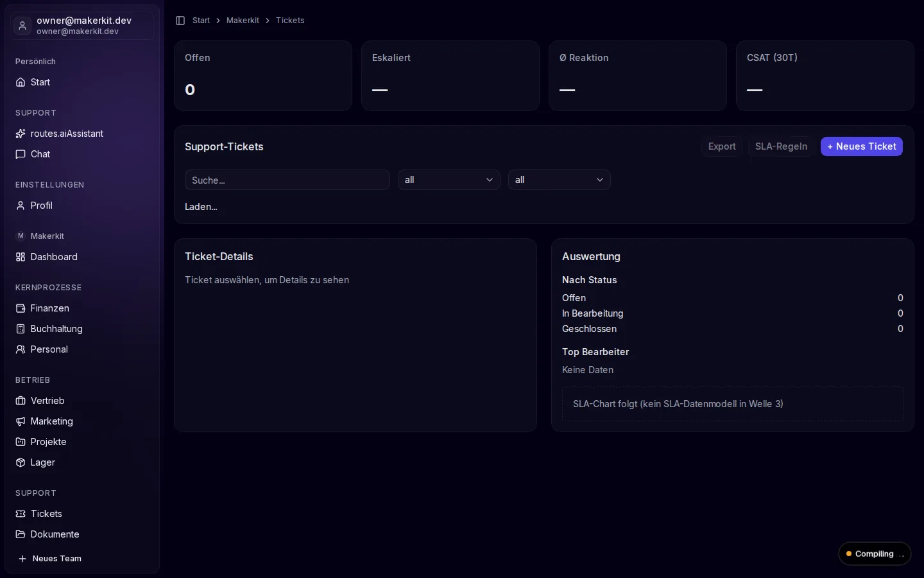
Task: Click the Offen statistics card
Action: pyautogui.click(x=263, y=76)
